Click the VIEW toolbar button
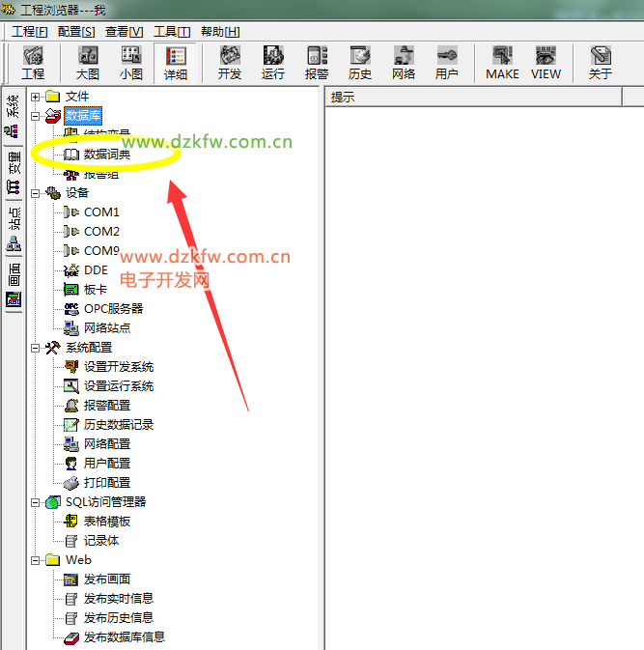This screenshot has height=650, width=644. 546,63
